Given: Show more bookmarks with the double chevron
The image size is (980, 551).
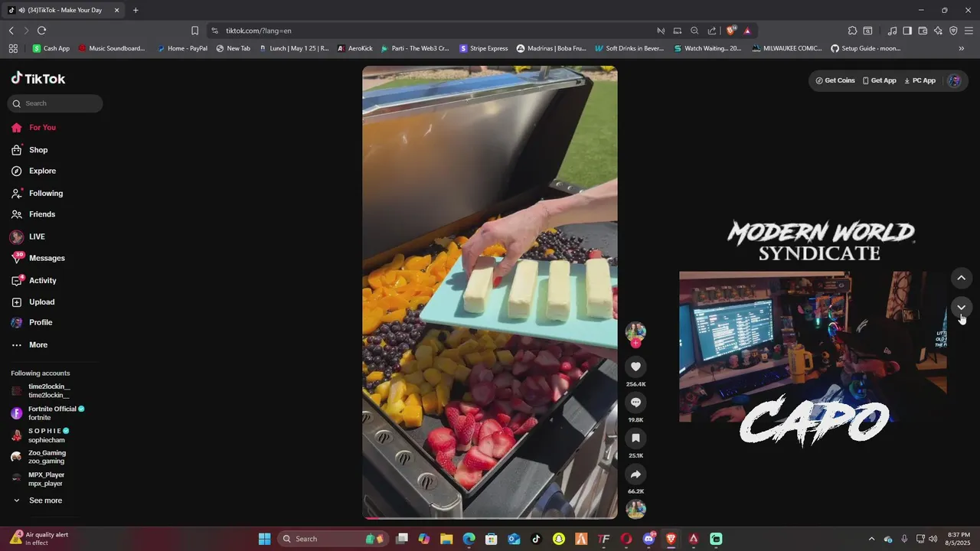Looking at the screenshot, I should (x=962, y=48).
